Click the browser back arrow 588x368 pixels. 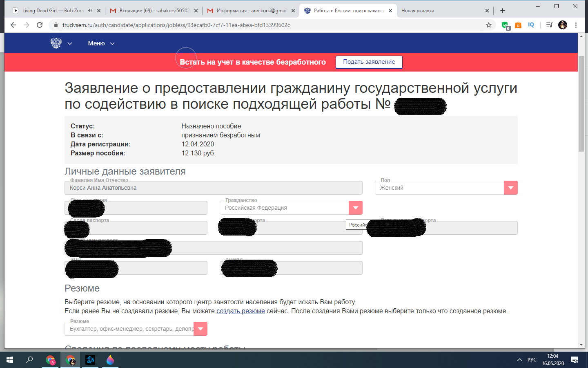[13, 25]
